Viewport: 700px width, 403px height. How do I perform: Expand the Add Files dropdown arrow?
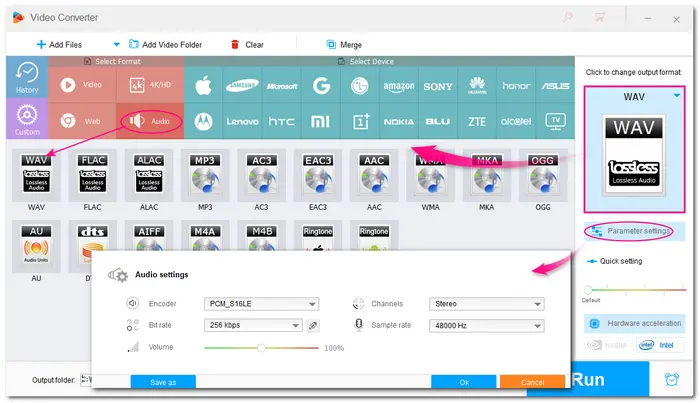point(116,44)
